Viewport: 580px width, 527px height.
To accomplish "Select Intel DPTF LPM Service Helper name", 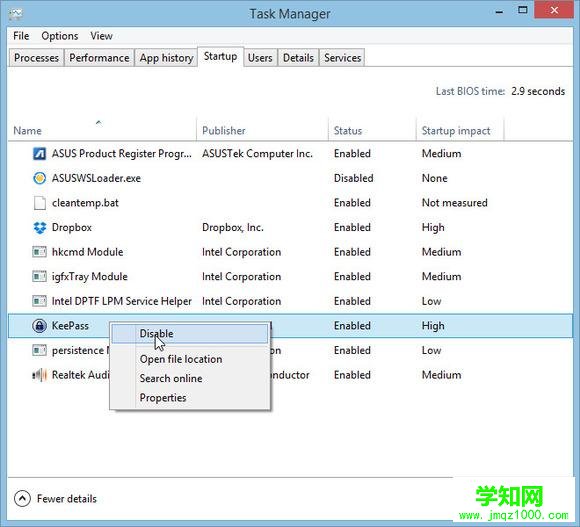I will point(122,301).
